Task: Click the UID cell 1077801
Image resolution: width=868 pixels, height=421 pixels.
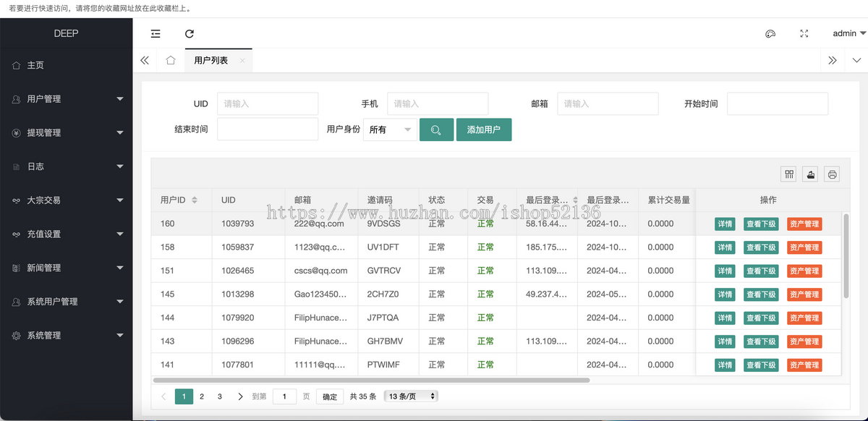Action: [238, 365]
